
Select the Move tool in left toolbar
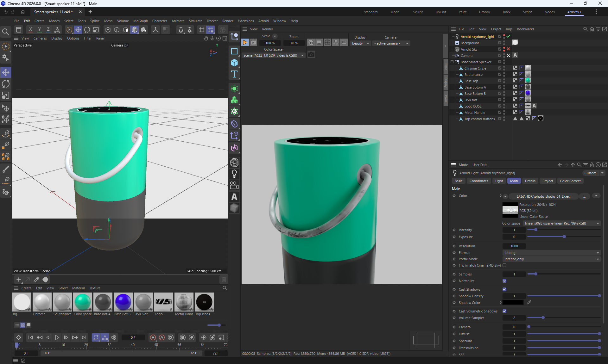pyautogui.click(x=6, y=72)
